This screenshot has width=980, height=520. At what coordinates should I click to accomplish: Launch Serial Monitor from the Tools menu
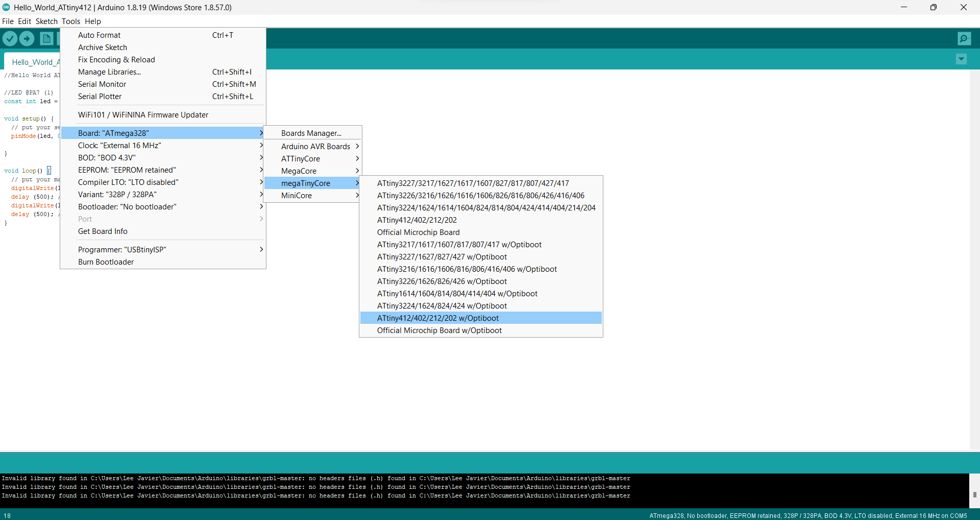(163, 84)
